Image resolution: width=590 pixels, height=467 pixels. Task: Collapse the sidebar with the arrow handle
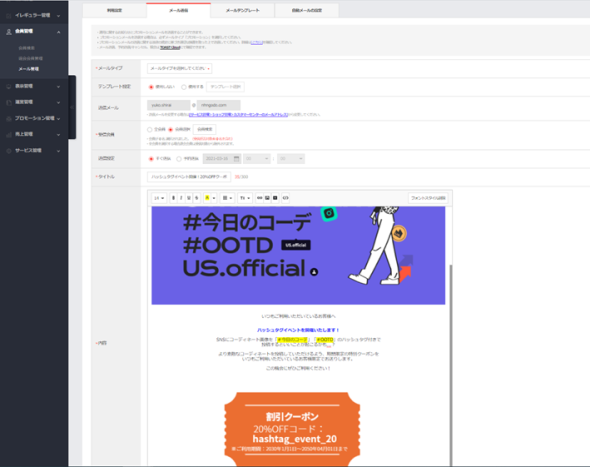point(72,107)
